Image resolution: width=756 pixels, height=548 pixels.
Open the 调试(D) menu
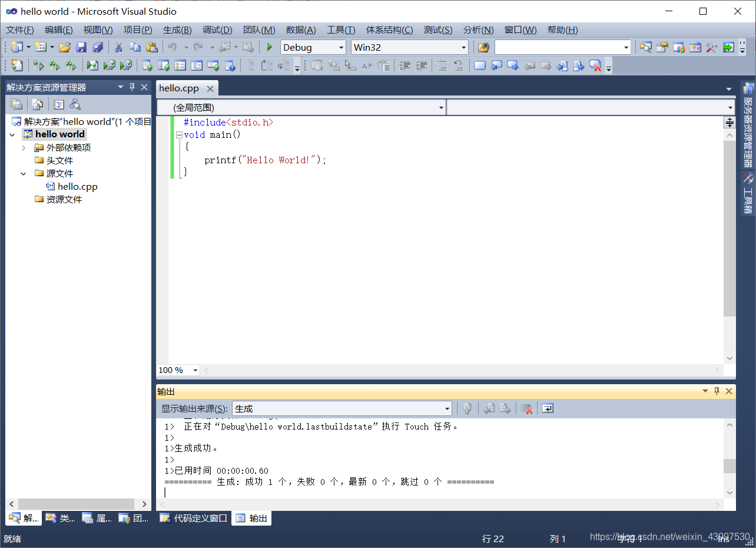tap(217, 30)
